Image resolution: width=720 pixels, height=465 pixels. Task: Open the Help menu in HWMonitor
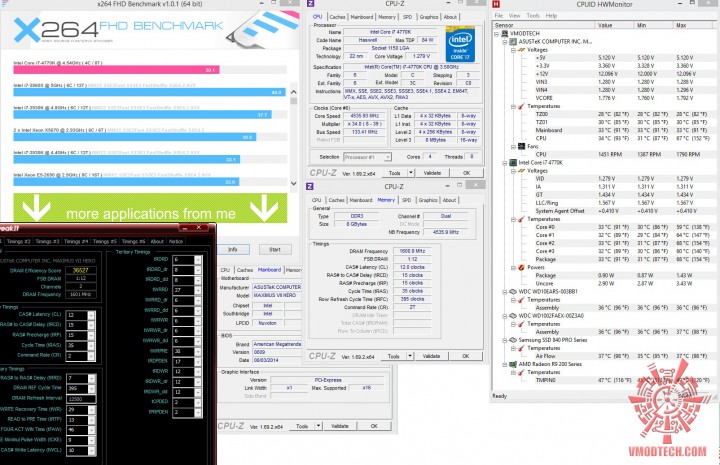point(551,16)
